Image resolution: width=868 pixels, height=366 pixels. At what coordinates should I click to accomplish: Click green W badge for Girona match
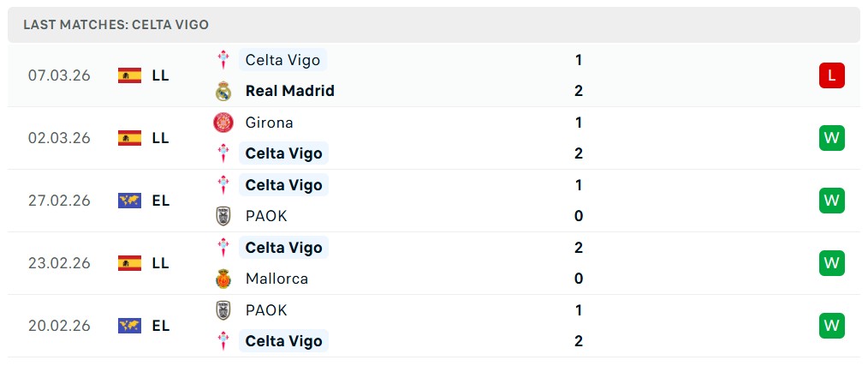[831, 138]
